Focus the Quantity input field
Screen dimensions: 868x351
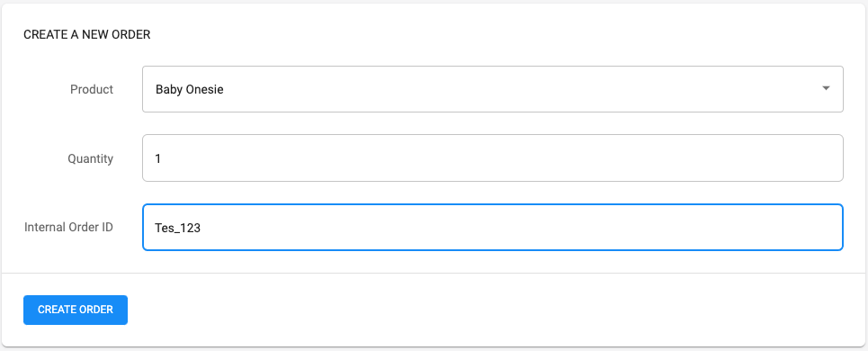point(493,157)
